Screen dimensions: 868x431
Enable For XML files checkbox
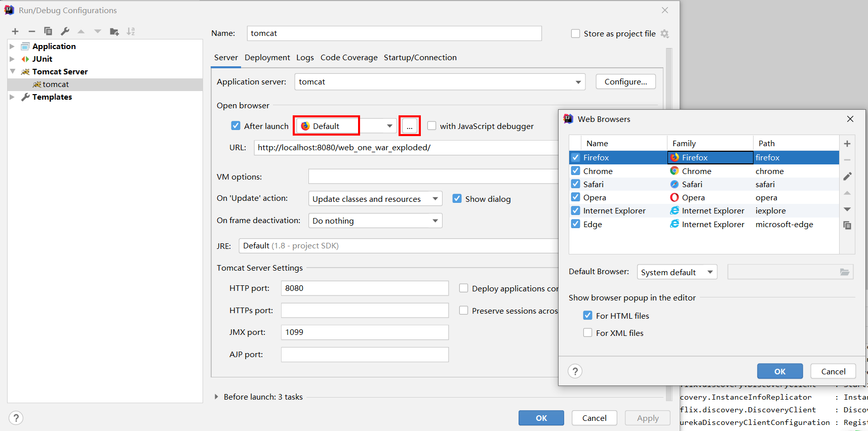(587, 332)
